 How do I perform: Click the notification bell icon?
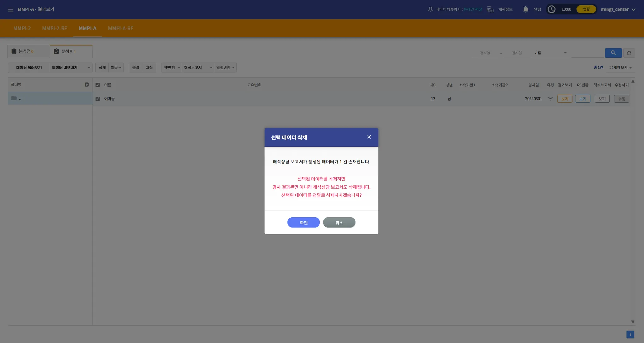coord(525,9)
